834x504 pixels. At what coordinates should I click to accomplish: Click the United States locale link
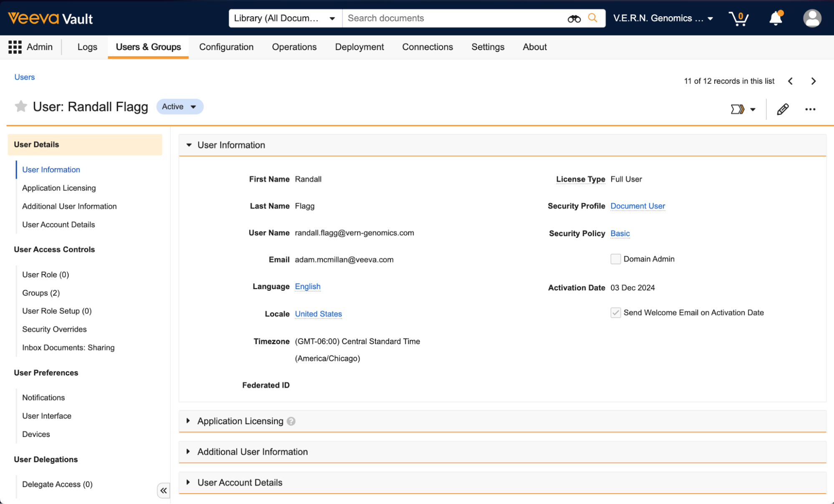(x=318, y=314)
